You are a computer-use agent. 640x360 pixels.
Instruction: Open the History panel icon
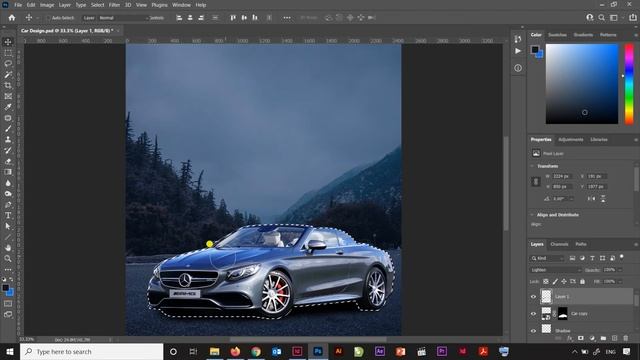(x=518, y=39)
